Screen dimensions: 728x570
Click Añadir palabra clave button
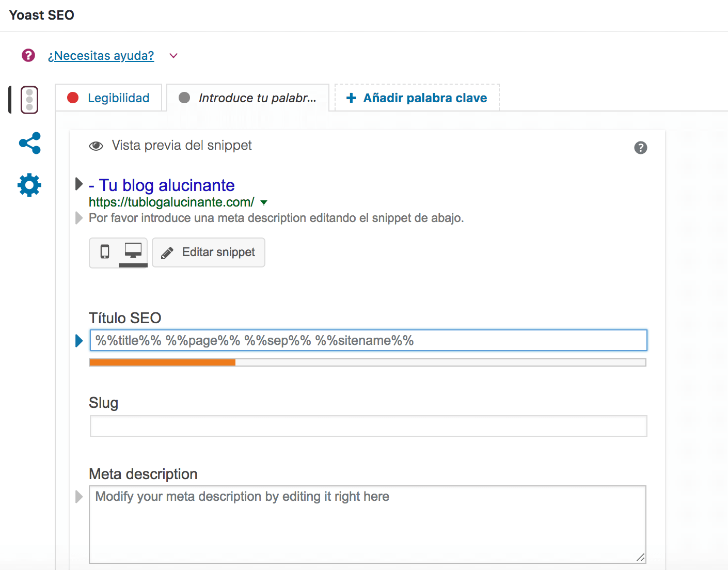pyautogui.click(x=417, y=98)
